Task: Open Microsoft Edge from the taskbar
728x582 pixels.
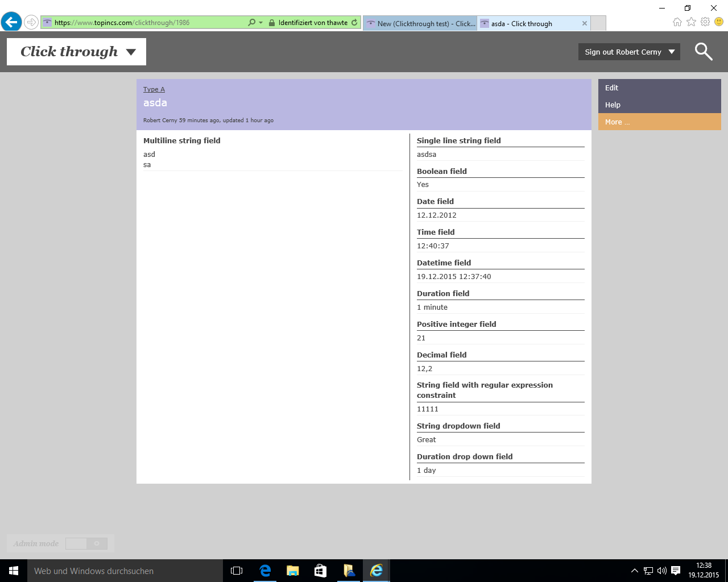Action: (265, 571)
